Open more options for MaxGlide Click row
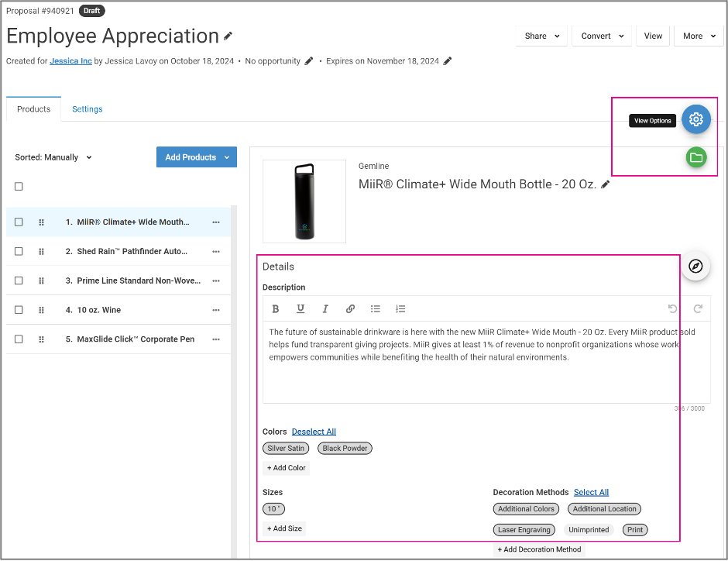This screenshot has width=728, height=561. 216,339
